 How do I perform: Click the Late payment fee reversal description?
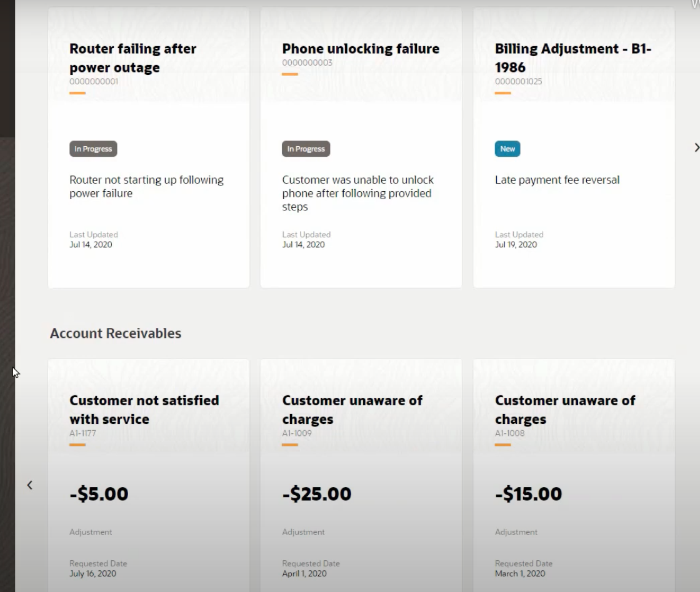click(557, 180)
